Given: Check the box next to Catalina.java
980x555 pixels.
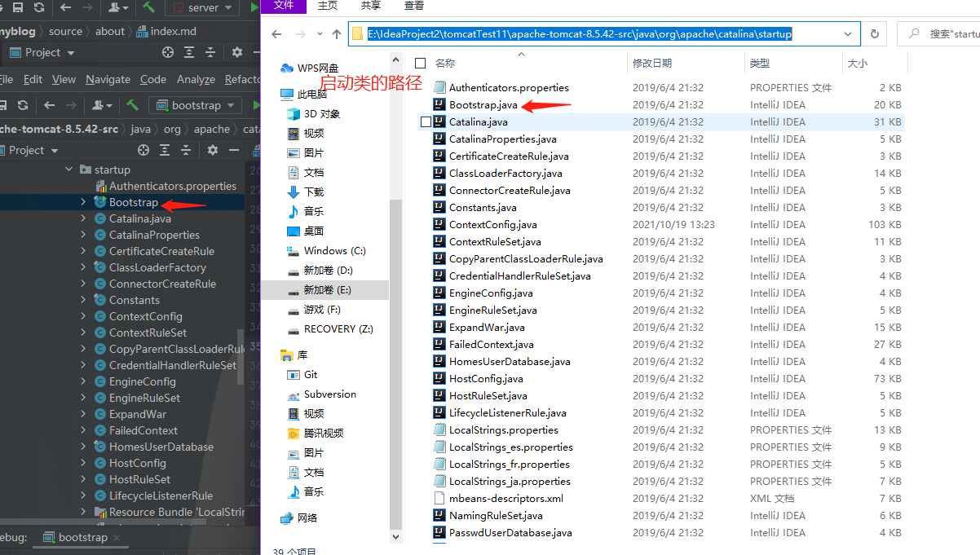Looking at the screenshot, I should pyautogui.click(x=426, y=122).
